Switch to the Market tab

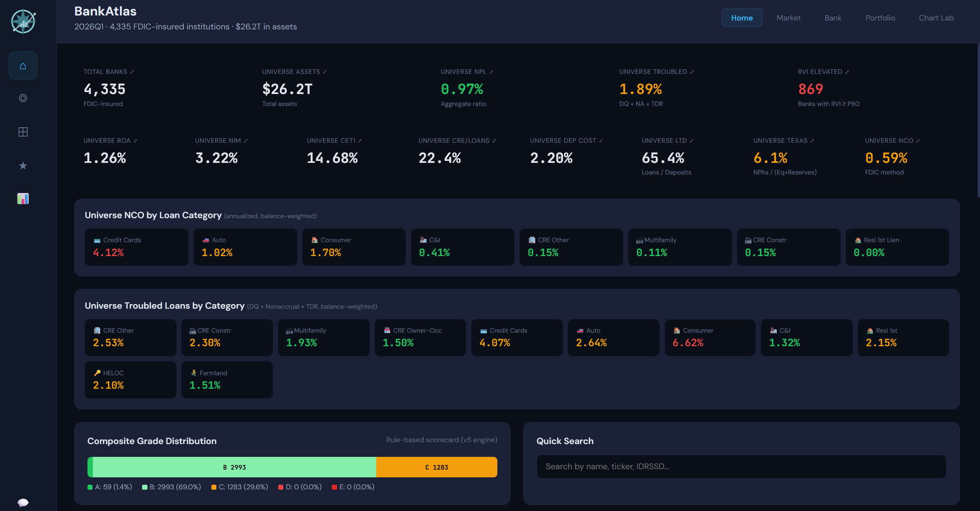[788, 18]
